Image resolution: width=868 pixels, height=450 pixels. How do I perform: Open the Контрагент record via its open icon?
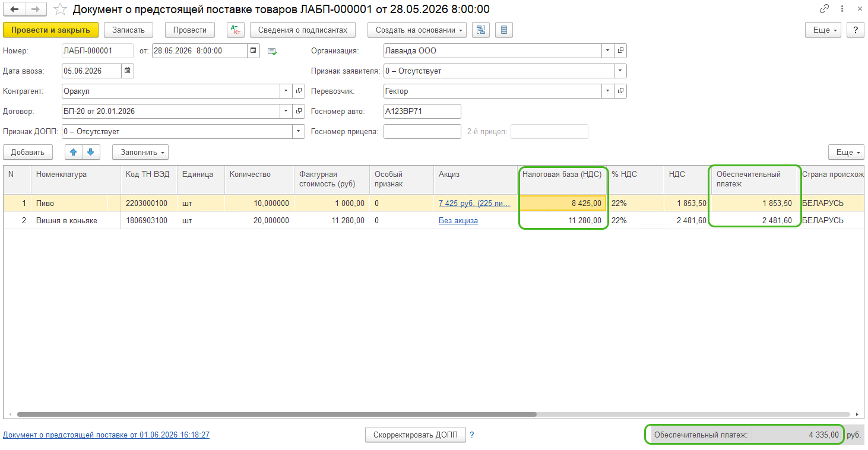tap(299, 91)
